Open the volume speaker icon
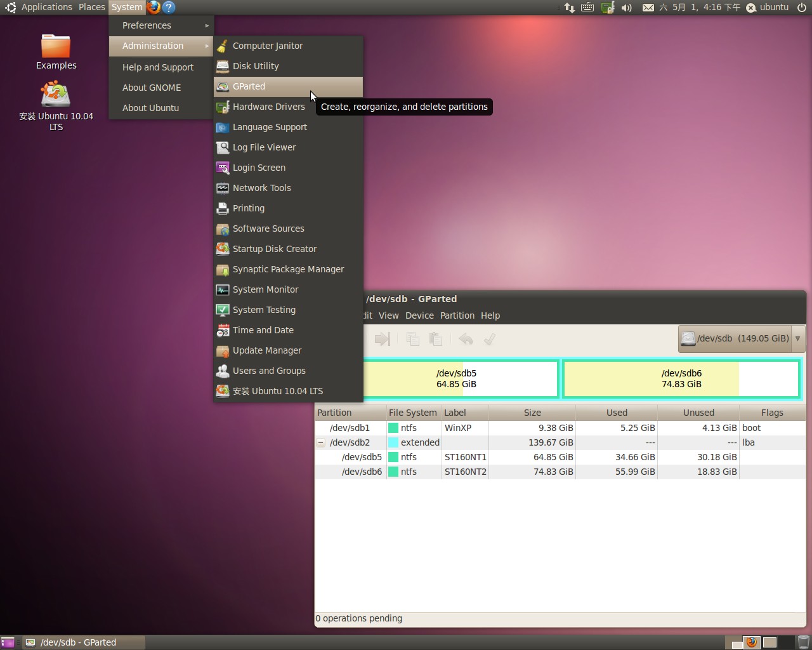Viewport: 812px width, 650px height. [x=626, y=8]
